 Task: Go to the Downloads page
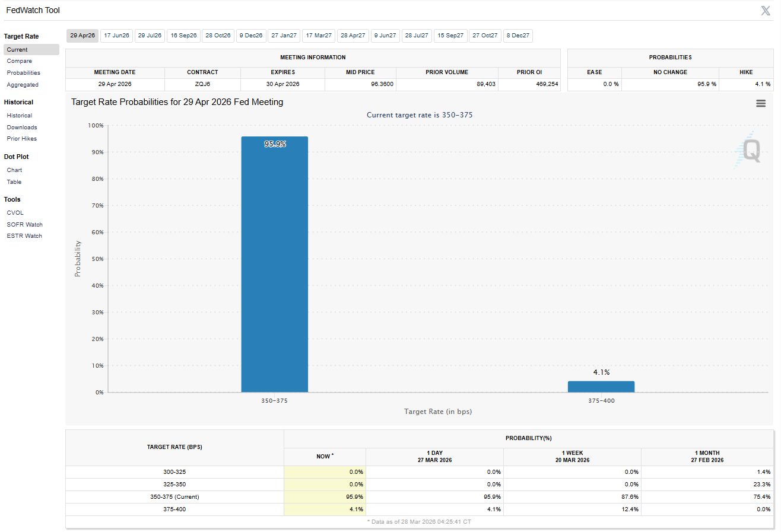pos(22,128)
